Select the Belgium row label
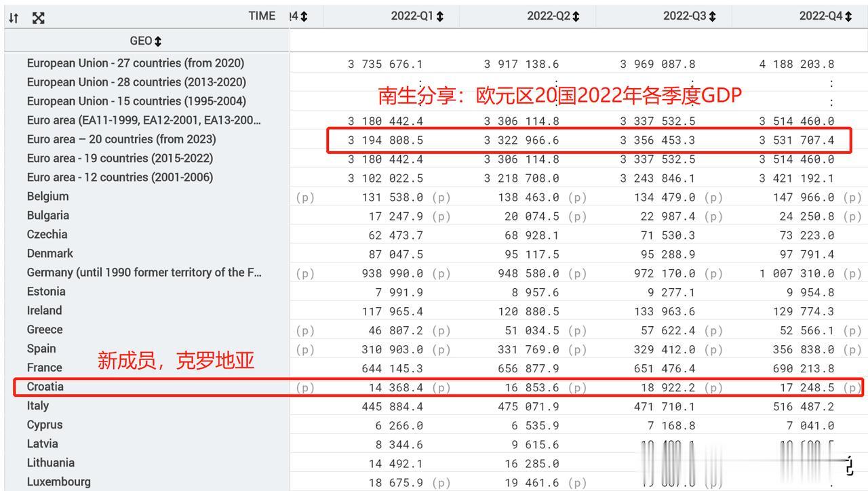The width and height of the screenshot is (868, 491). pyautogui.click(x=47, y=196)
